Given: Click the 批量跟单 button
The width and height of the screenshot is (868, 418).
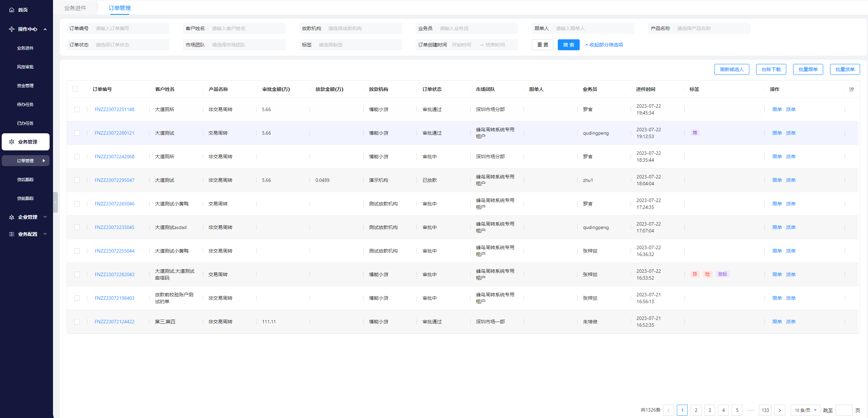Looking at the screenshot, I should [x=808, y=69].
